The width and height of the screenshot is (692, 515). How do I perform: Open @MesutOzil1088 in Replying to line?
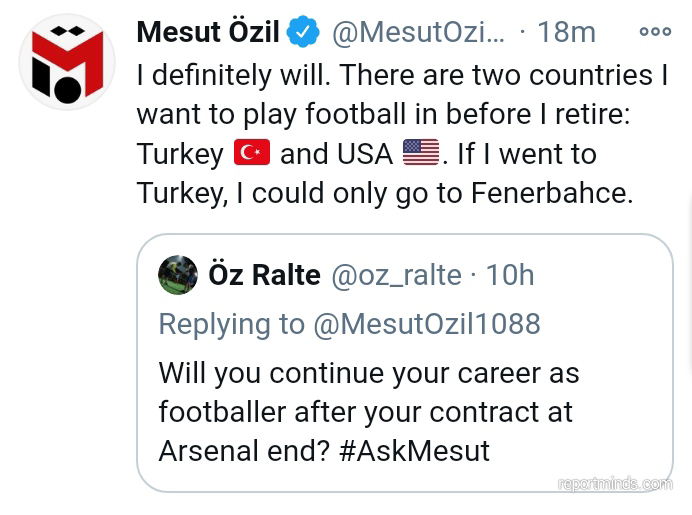(426, 323)
